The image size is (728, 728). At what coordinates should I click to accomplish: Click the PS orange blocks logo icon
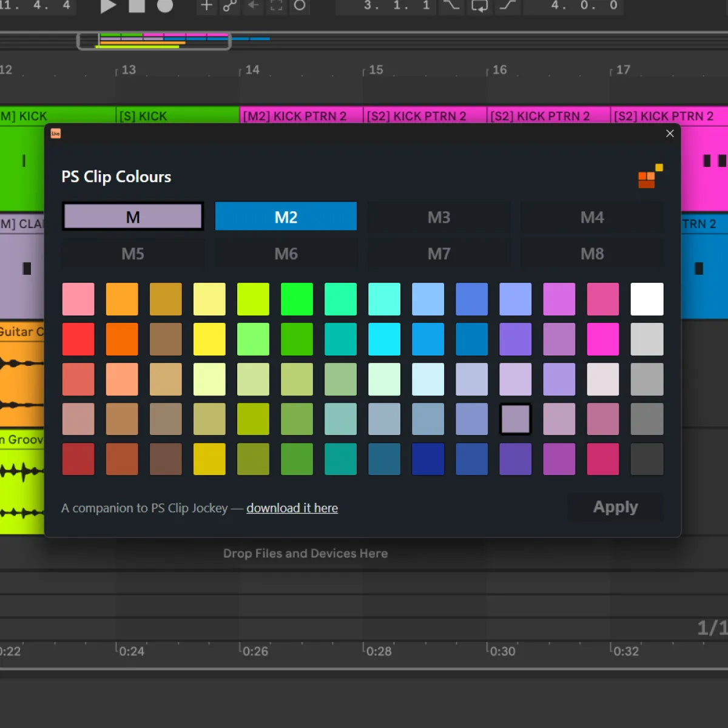[650, 176]
